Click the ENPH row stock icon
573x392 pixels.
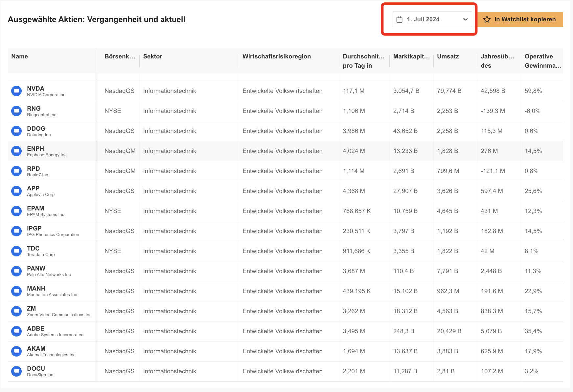pyautogui.click(x=16, y=151)
